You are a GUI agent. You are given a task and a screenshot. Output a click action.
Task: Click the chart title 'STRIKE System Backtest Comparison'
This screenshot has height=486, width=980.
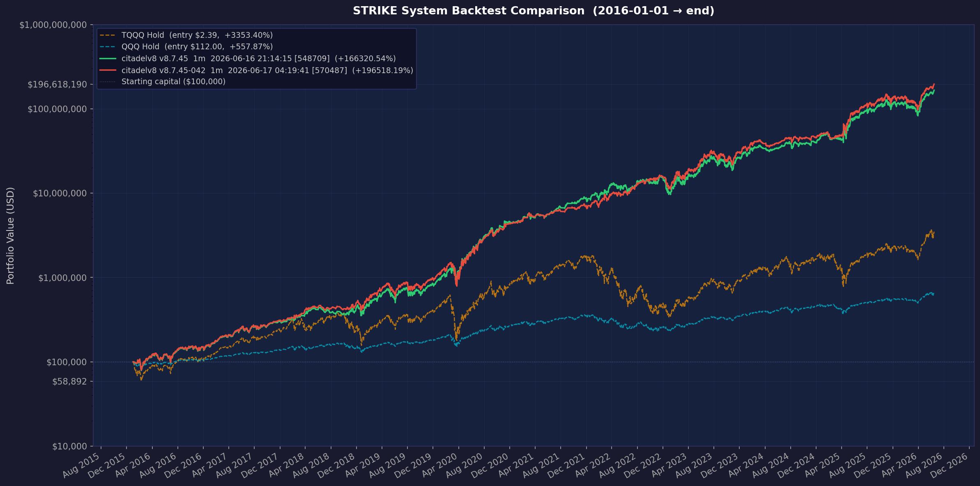click(469, 11)
